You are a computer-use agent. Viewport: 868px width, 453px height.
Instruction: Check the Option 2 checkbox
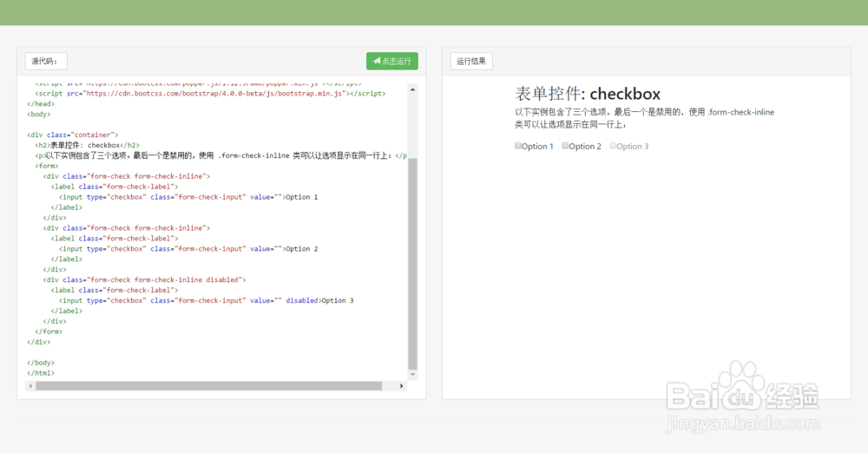point(565,146)
